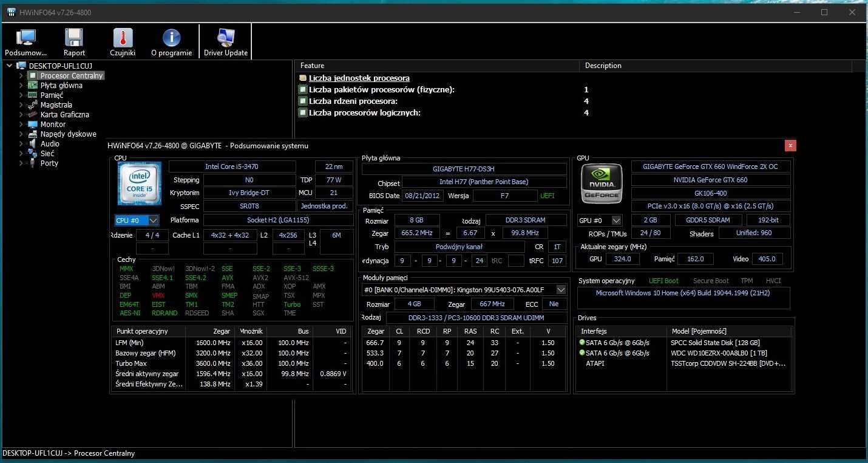Close the Podsumowanie systemu window
Viewport: 868px width, 463px height.
tap(790, 145)
